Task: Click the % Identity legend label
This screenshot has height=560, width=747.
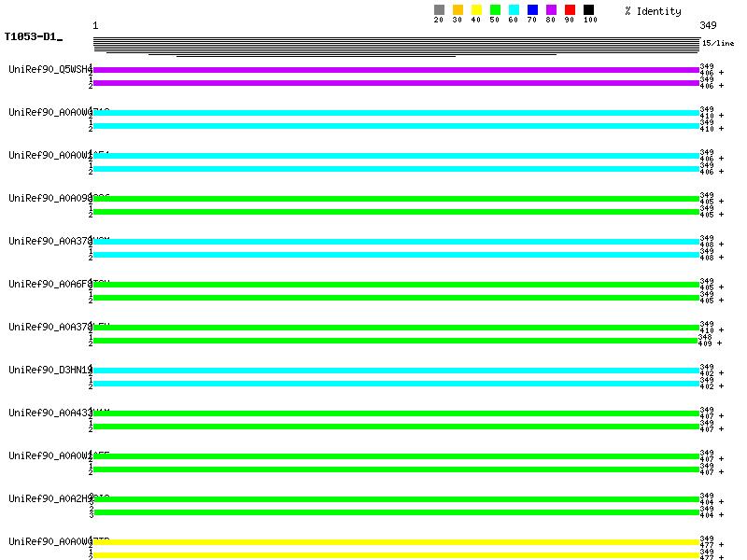Action: point(653,11)
